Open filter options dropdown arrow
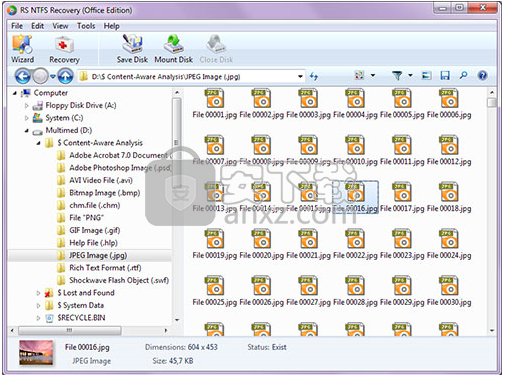 tap(410, 76)
